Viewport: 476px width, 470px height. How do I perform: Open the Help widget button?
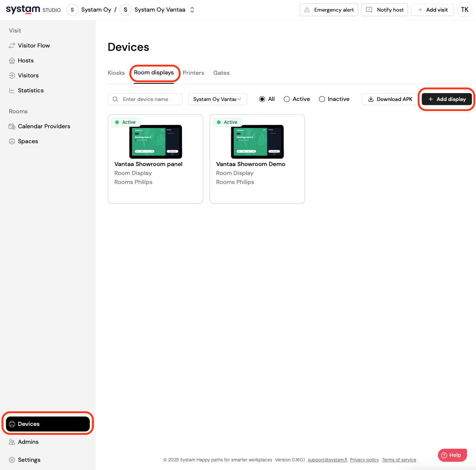click(x=452, y=455)
